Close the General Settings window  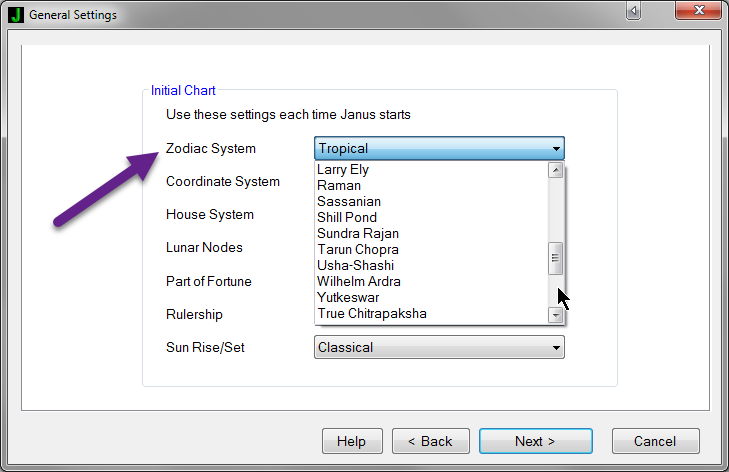[699, 10]
